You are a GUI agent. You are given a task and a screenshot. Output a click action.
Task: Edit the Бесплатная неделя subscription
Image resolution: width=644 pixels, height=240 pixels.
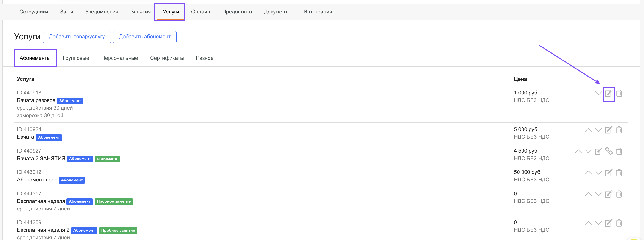tap(609, 194)
